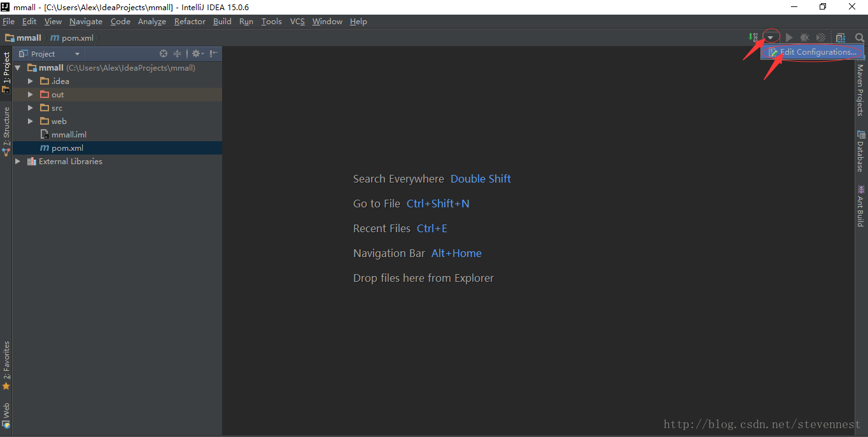Collapse the mmall root project node
This screenshot has height=437, width=868.
pos(18,67)
